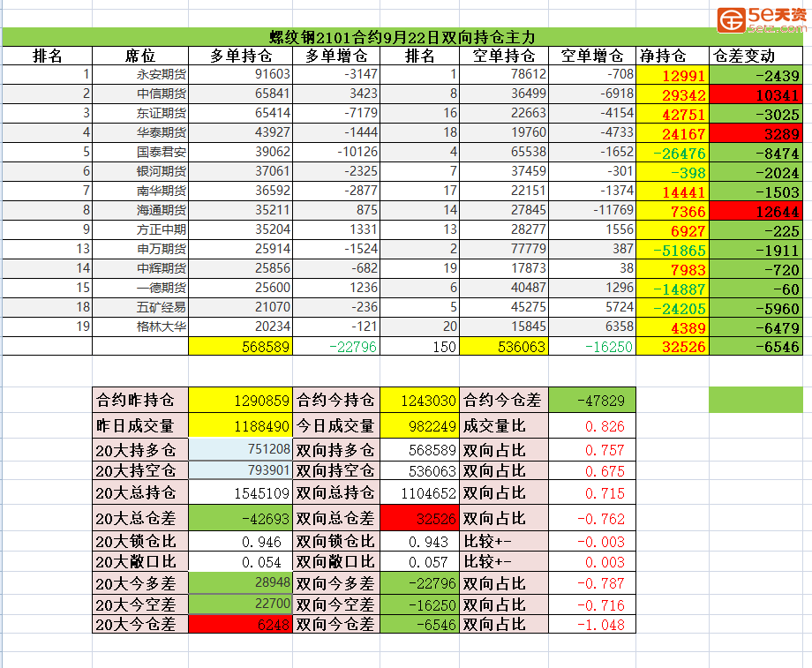
Task: Click the value 1243030
Action: (x=420, y=400)
